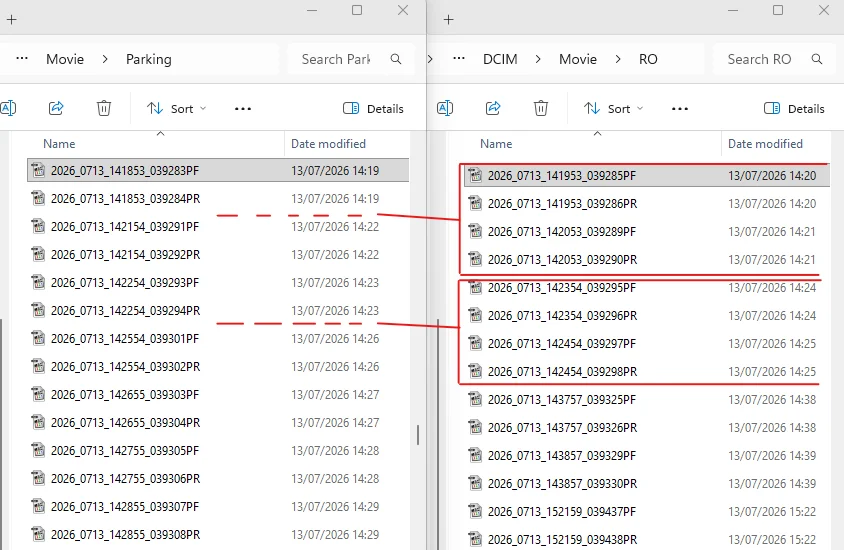
Task: Click Movie breadcrumb in RO window
Action: pos(578,59)
